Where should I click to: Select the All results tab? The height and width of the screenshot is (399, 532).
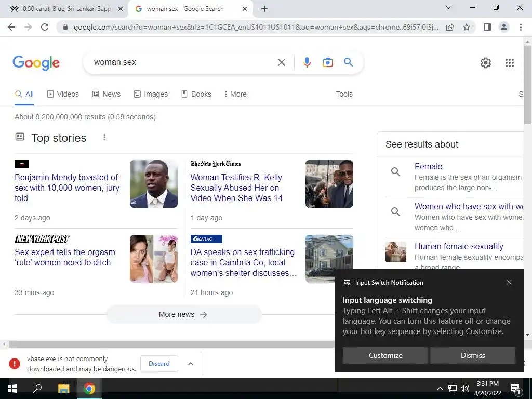(24, 94)
